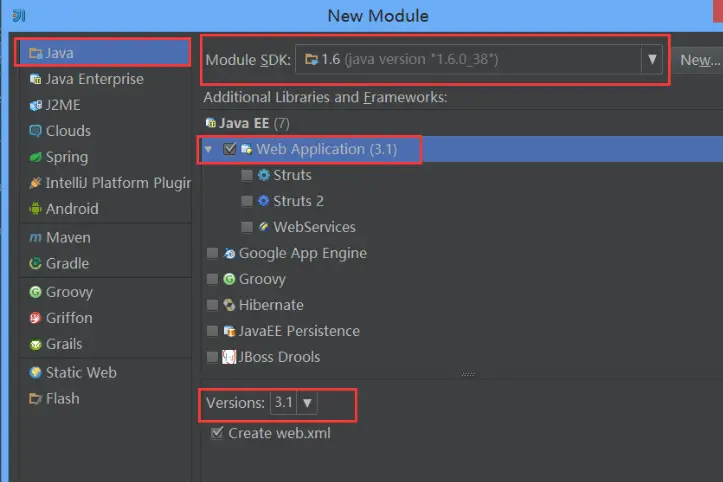Click the Module SDK 1.6 combo box
Screen dimensions: 723x482
click(479, 60)
